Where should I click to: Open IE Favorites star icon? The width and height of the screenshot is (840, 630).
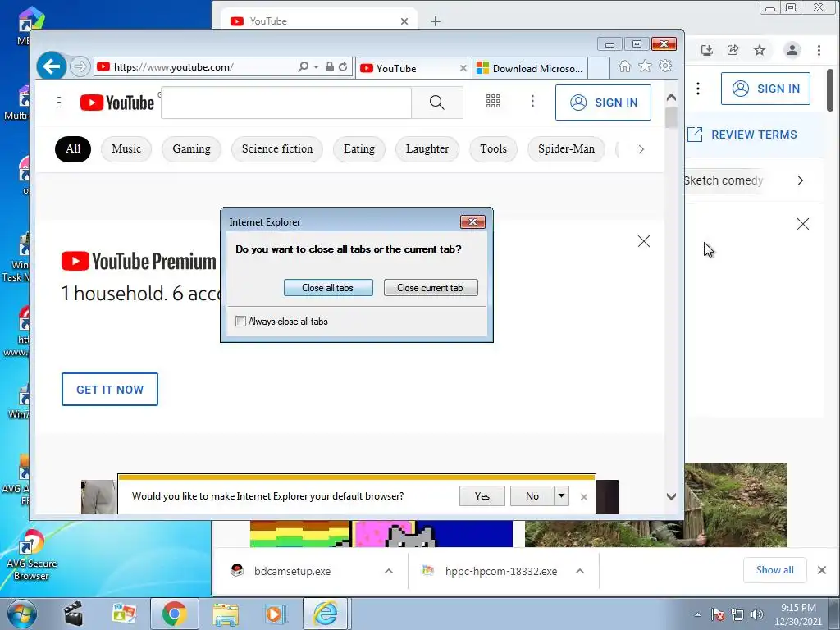pyautogui.click(x=645, y=66)
